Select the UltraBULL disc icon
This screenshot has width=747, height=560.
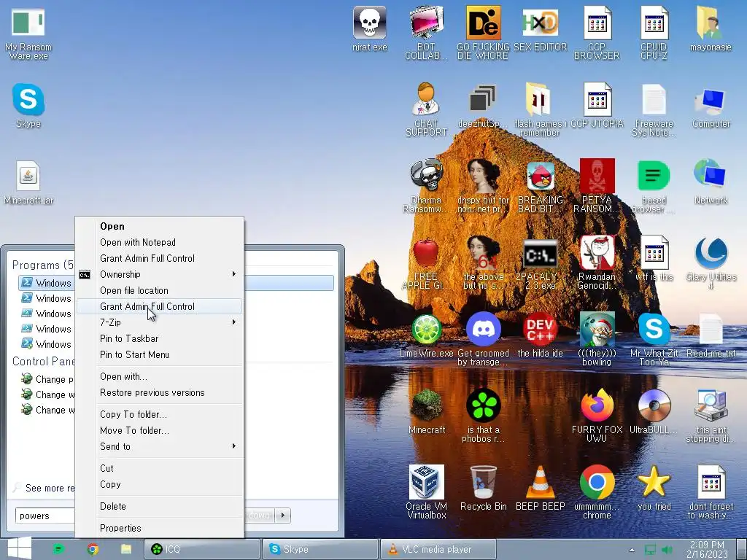(654, 405)
